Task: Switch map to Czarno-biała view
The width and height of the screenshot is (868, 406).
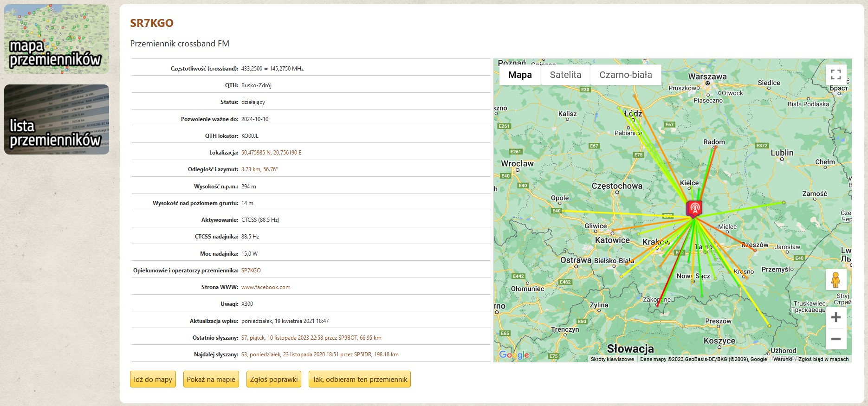Action: (625, 75)
